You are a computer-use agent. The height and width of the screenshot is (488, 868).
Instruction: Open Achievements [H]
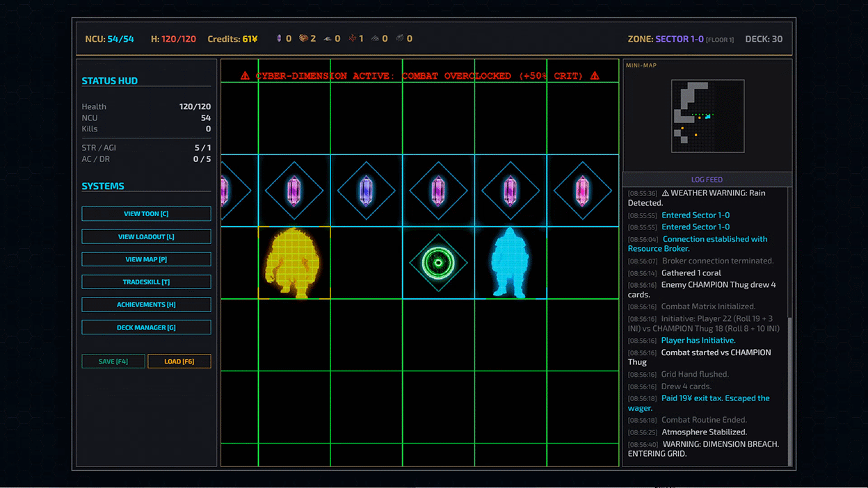pyautogui.click(x=146, y=304)
